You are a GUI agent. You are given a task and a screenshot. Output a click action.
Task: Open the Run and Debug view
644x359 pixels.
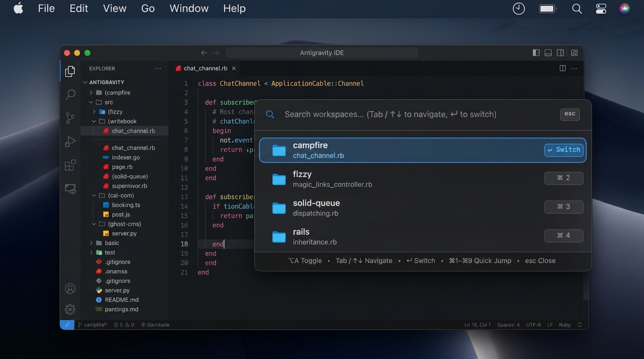point(70,141)
